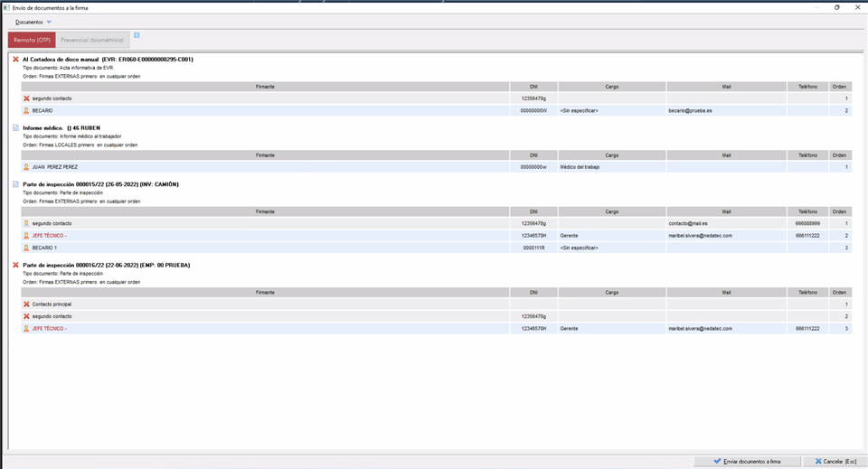Restore the window using the title bar restore button
Viewport: 868px width, 469px height.
pos(837,8)
